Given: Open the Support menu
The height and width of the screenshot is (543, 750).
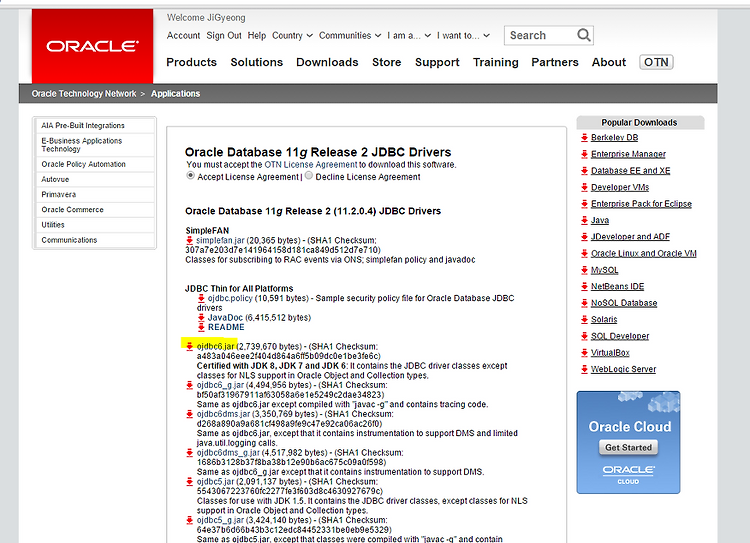Looking at the screenshot, I should [437, 62].
